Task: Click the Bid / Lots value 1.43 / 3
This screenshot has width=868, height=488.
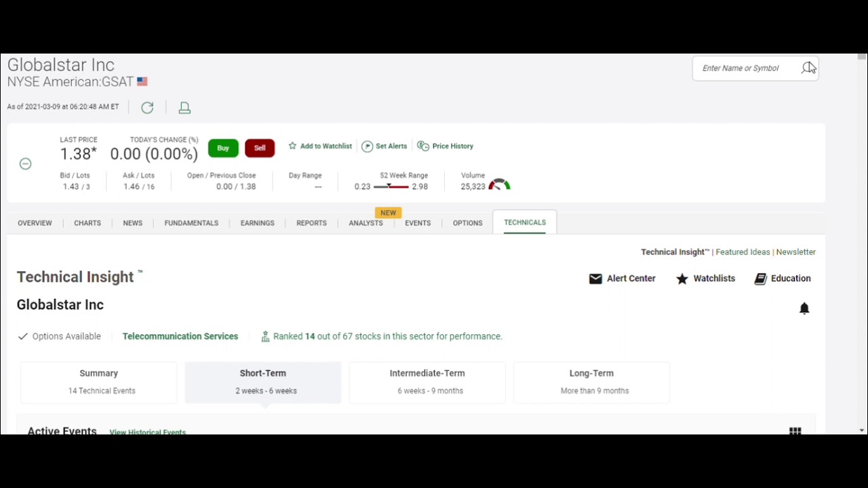Action: 76,186
